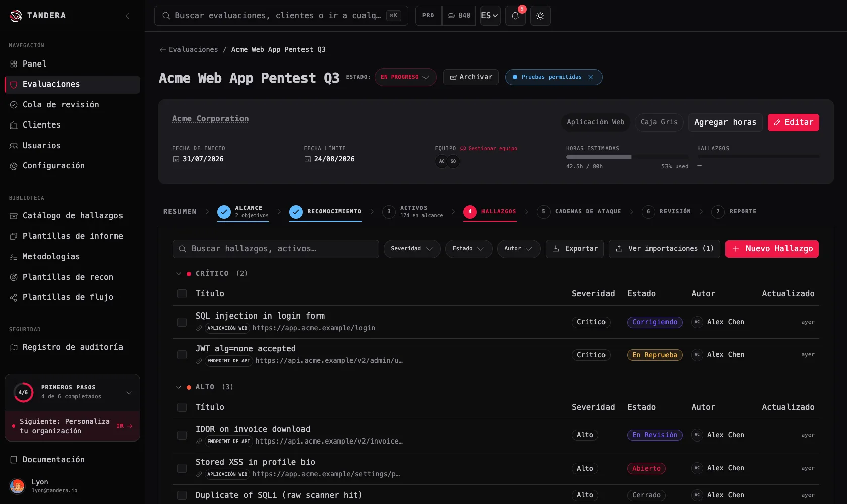Screen dimensions: 847x504
Task: Focus the Buscar hallazgos search field
Action: point(276,249)
